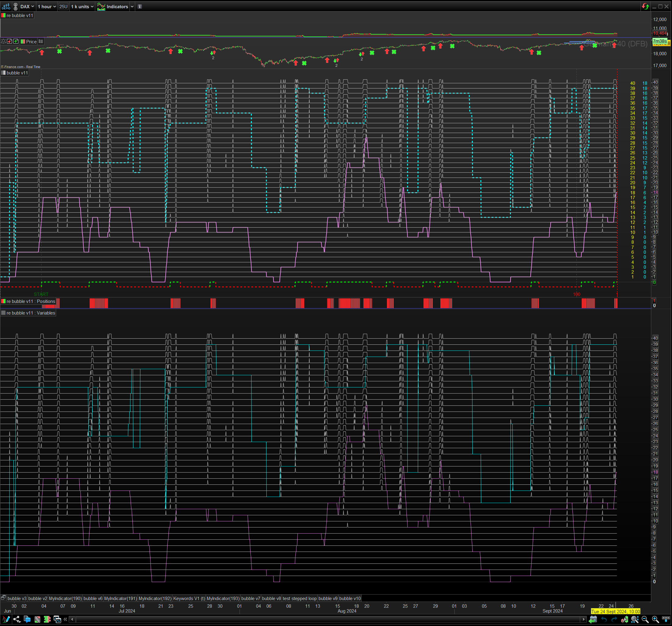The height and width of the screenshot is (626, 672).
Task: Open the go-to-date calendar icon
Action: tap(593, 619)
